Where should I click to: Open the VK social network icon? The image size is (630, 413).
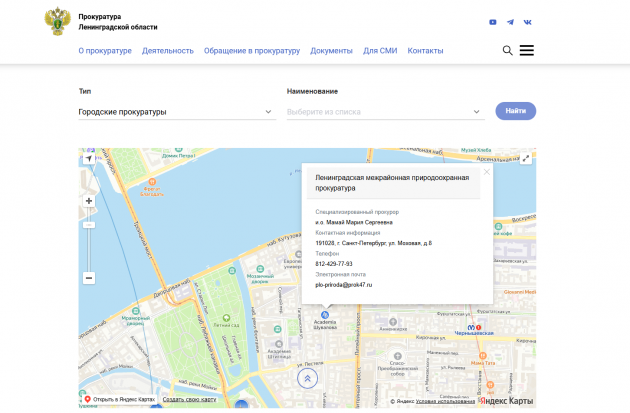[x=527, y=22]
